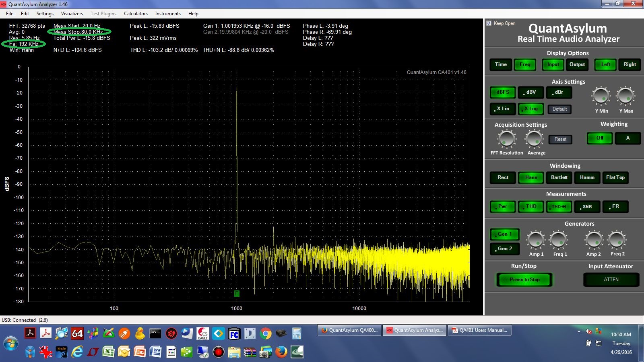Open the Edit menu
644x362 pixels.
coord(25,14)
